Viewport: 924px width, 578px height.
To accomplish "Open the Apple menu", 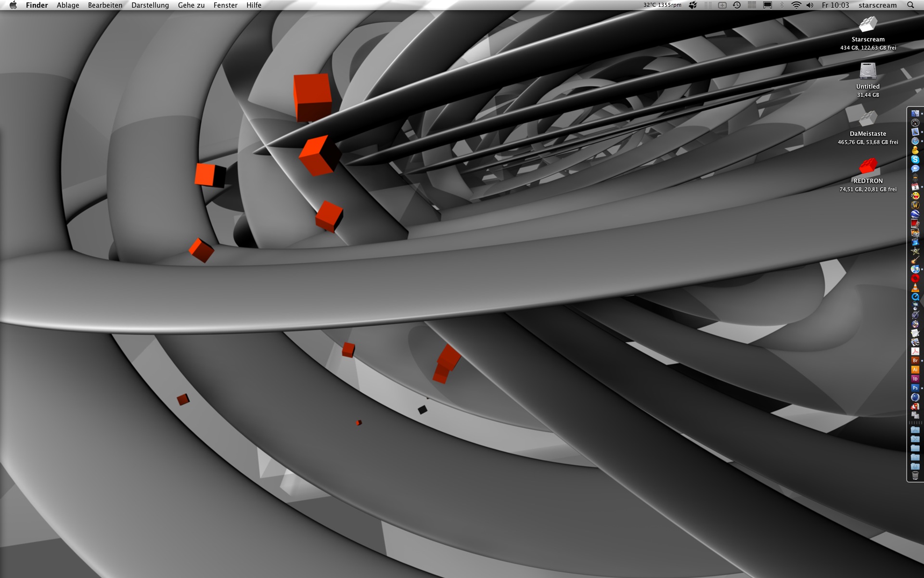I will 13,5.
